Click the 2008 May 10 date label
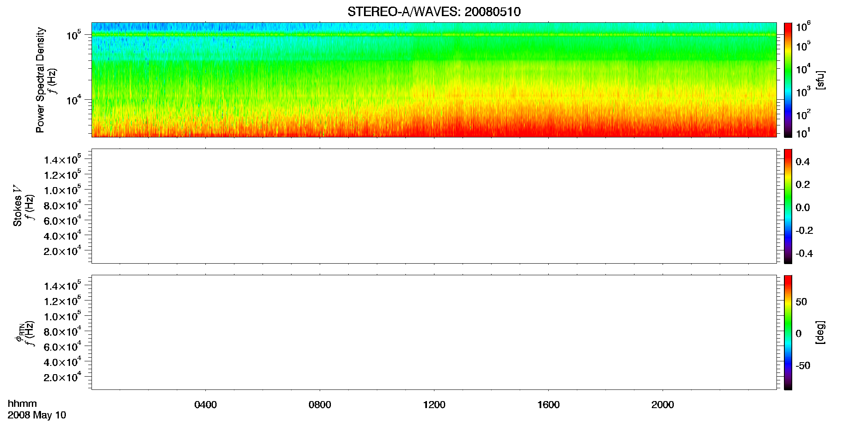The width and height of the screenshot is (868, 447). coord(37,415)
